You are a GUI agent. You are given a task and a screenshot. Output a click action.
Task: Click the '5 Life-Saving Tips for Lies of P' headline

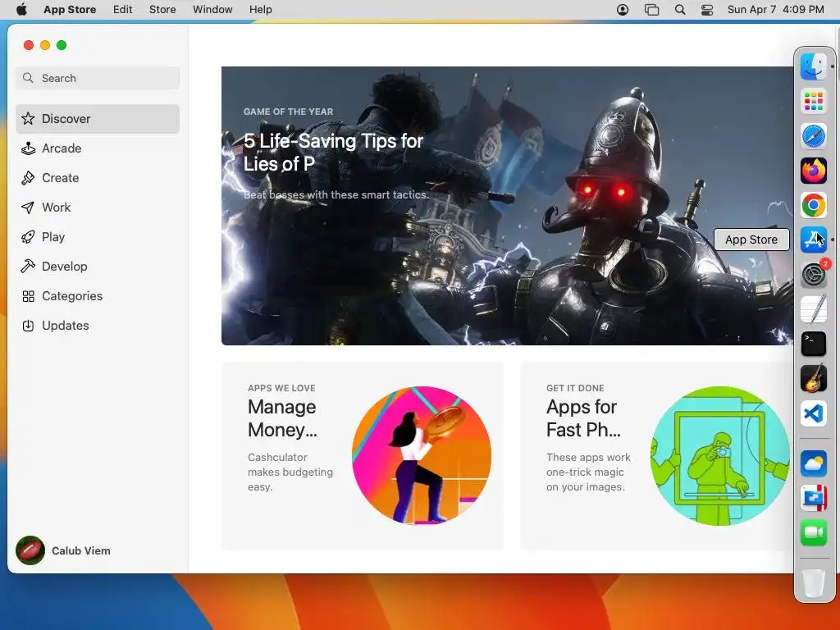pos(333,152)
